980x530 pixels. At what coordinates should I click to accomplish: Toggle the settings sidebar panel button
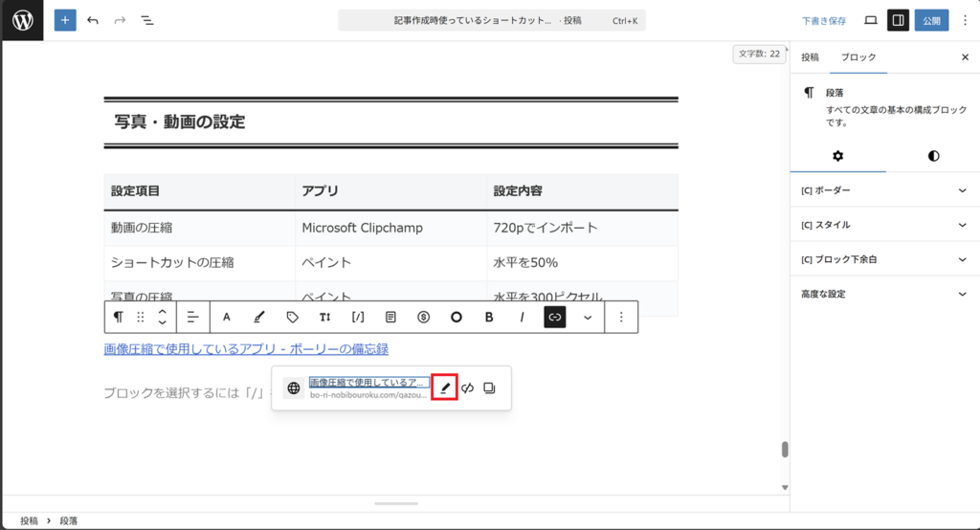pos(898,20)
